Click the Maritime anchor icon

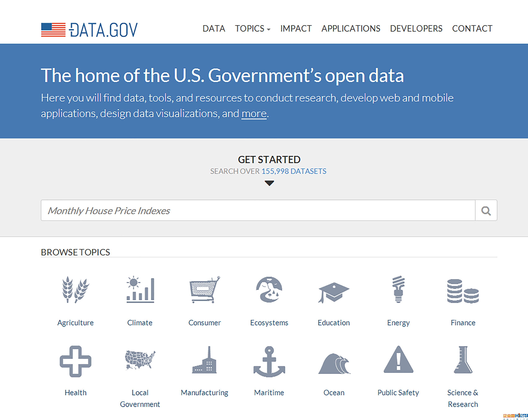(269, 362)
